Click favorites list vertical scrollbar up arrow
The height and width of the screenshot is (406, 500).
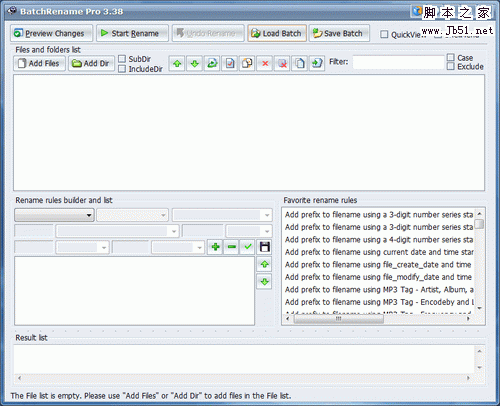479,214
